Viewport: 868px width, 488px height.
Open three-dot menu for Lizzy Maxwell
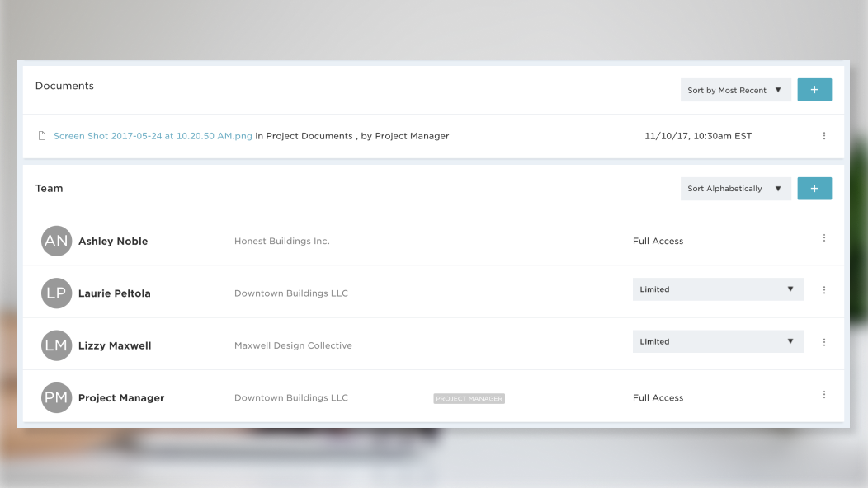[x=823, y=342]
